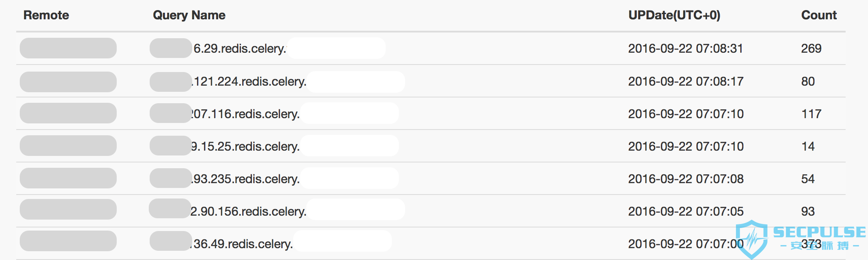This screenshot has height=260, width=868.
Task: Click the timestamp 2016-09-22 07:07:08
Action: click(686, 179)
